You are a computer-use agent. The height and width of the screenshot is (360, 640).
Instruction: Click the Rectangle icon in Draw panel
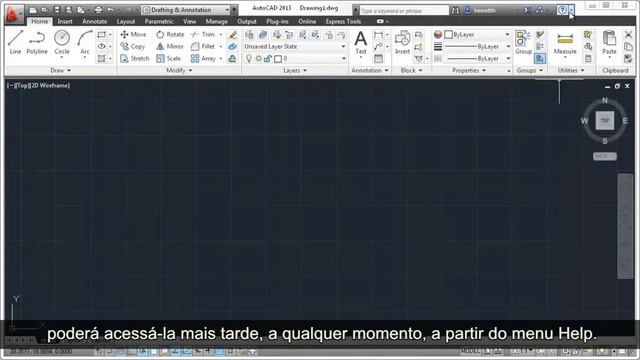point(101,35)
